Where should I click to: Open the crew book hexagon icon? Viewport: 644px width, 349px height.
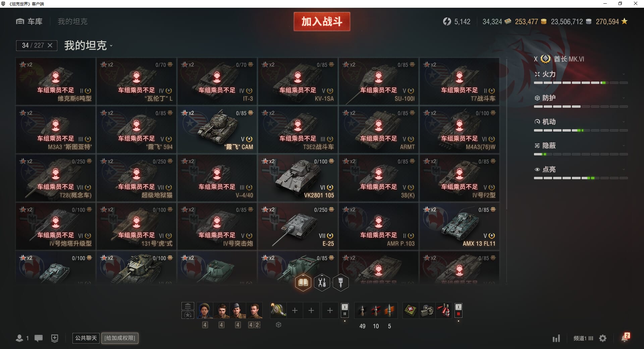click(x=303, y=283)
